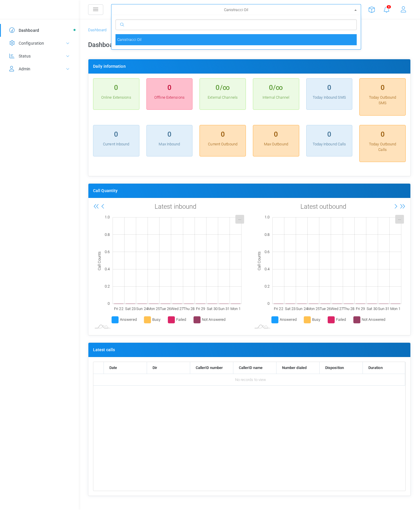The width and height of the screenshot is (420, 510).
Task: Toggle Busy series in inbound legend
Action: coord(152,320)
